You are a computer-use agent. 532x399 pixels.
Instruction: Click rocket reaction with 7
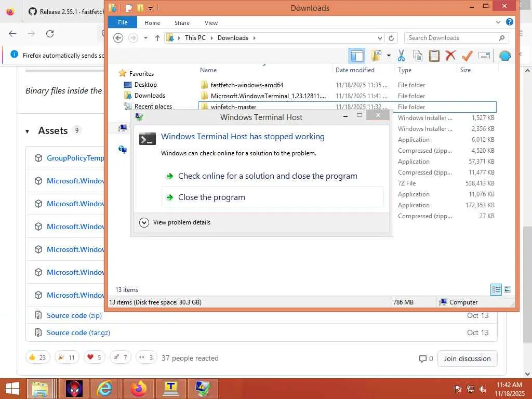(x=121, y=357)
